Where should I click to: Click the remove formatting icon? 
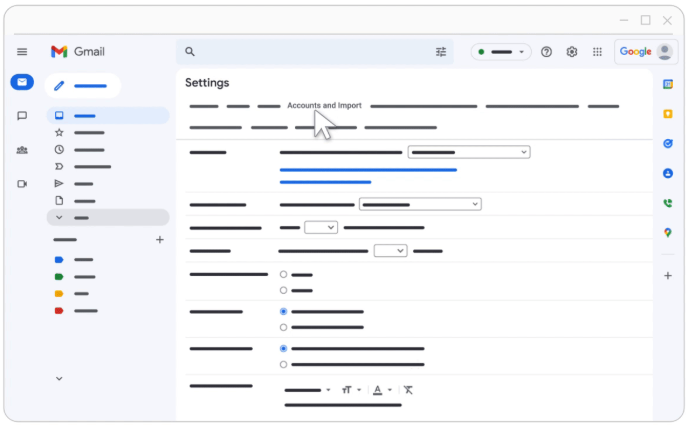click(408, 390)
